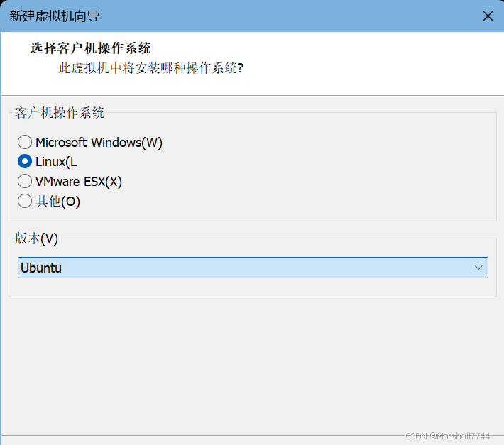Click the 新建虚拟机向导 title text

pos(55,16)
